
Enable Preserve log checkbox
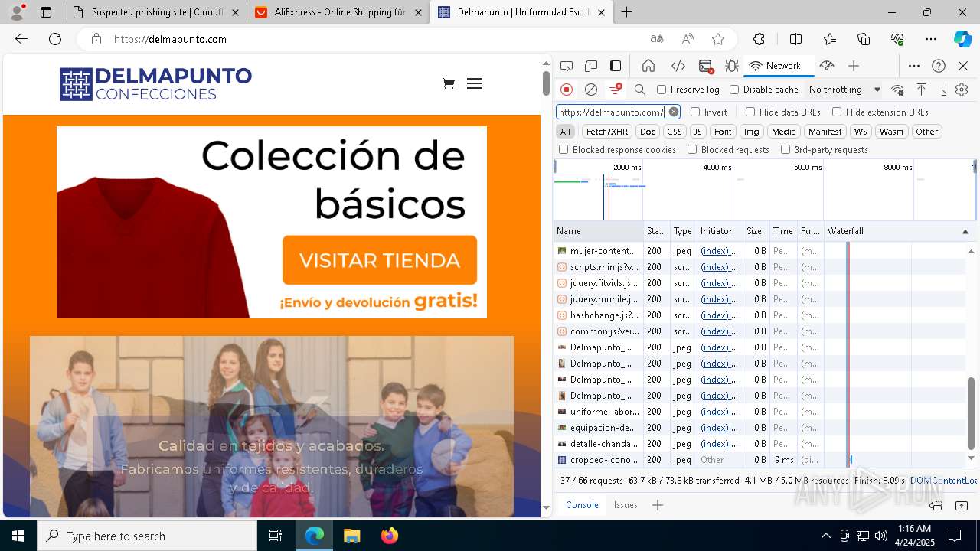[661, 90]
